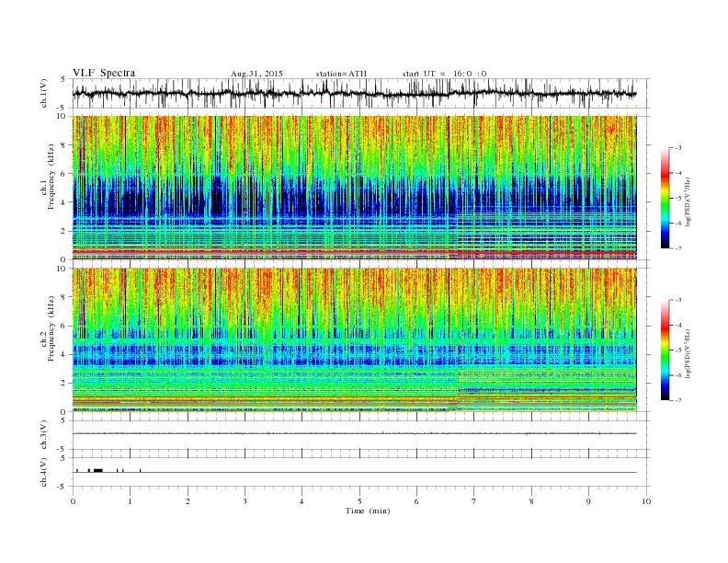Click time-axis tick label "1"
Screen dimensions: 728x563
(x=130, y=501)
